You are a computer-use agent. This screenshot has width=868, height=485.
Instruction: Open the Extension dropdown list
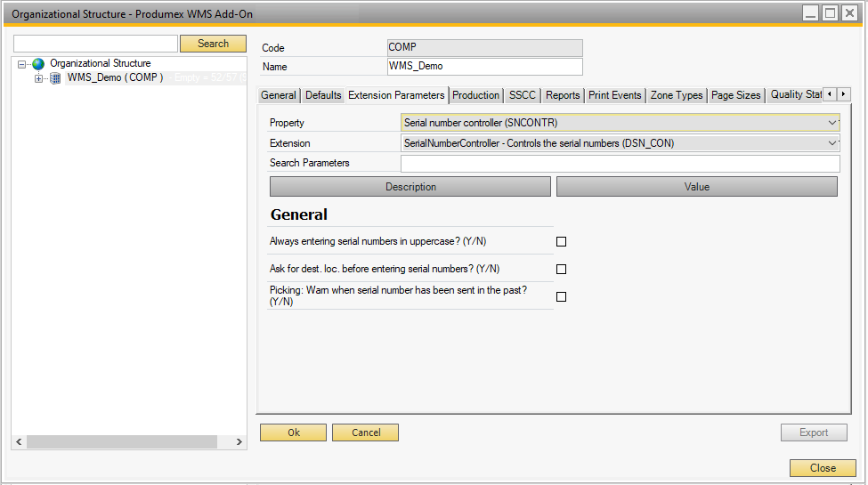pos(832,143)
